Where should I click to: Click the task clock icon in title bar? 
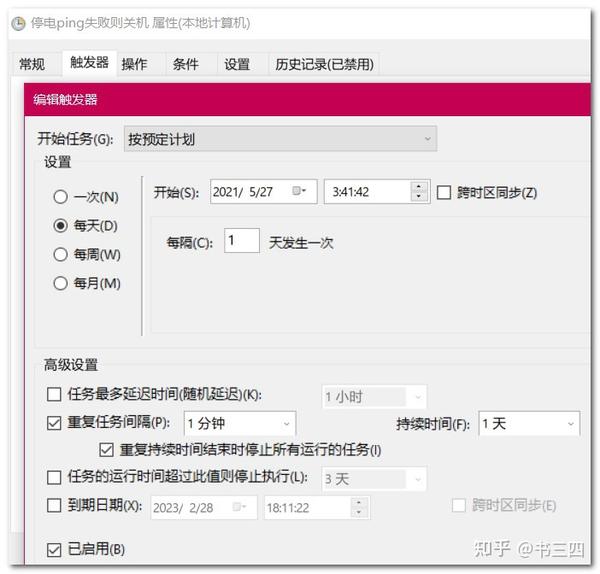coord(18,24)
